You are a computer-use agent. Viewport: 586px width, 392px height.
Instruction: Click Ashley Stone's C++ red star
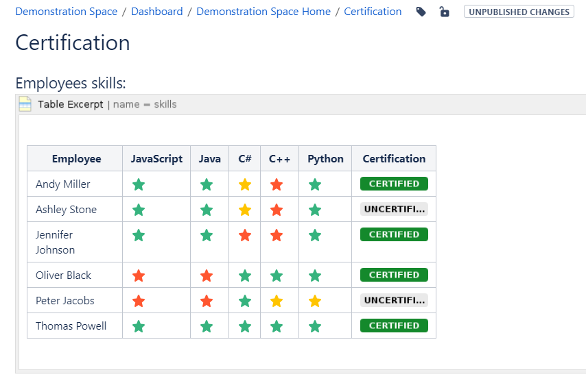pyautogui.click(x=277, y=210)
